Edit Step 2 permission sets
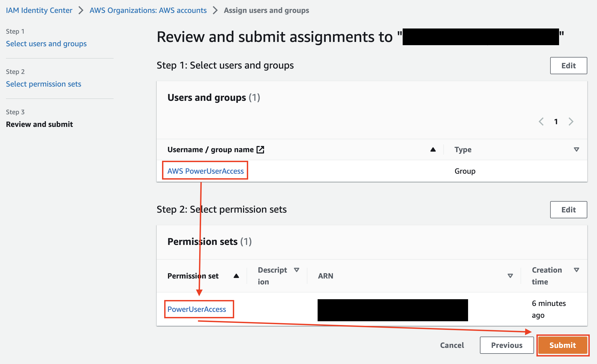The image size is (597, 364). coord(568,210)
